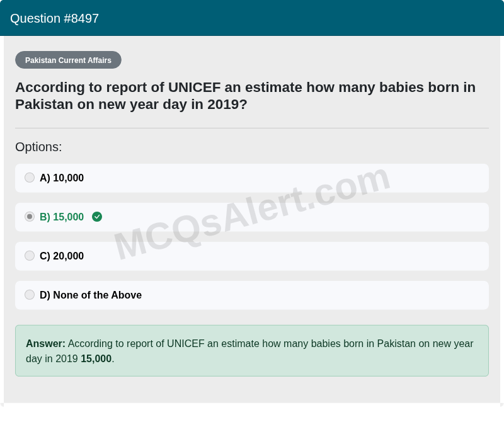Select the radio button for option C
Screen dimensions: 504x422
tap(30, 256)
